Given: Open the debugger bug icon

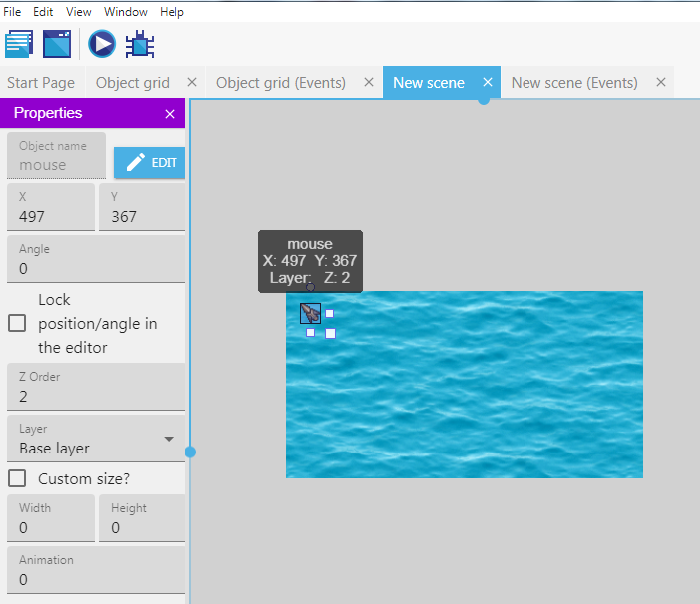Looking at the screenshot, I should tap(140, 44).
